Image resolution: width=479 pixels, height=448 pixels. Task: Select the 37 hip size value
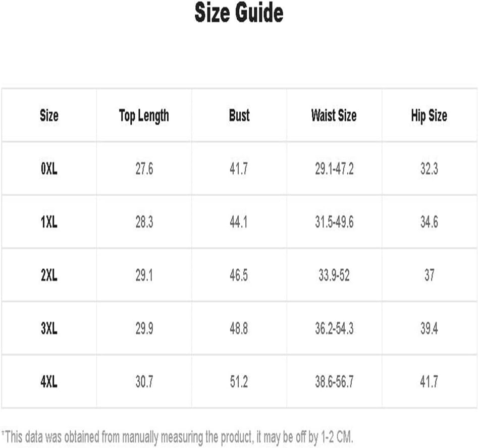click(x=429, y=275)
